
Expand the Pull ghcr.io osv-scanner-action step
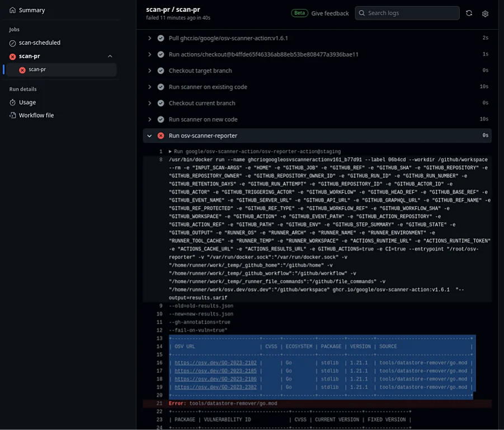(x=149, y=38)
